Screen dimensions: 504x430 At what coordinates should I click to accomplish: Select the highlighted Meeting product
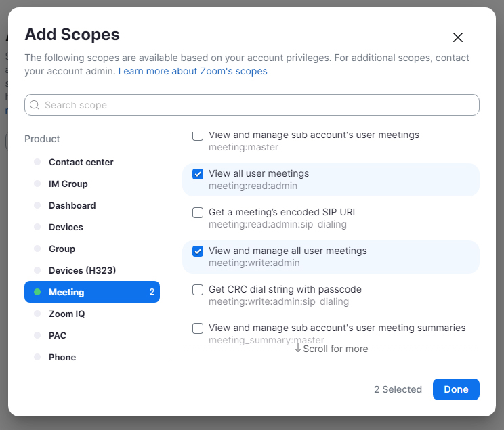point(92,292)
